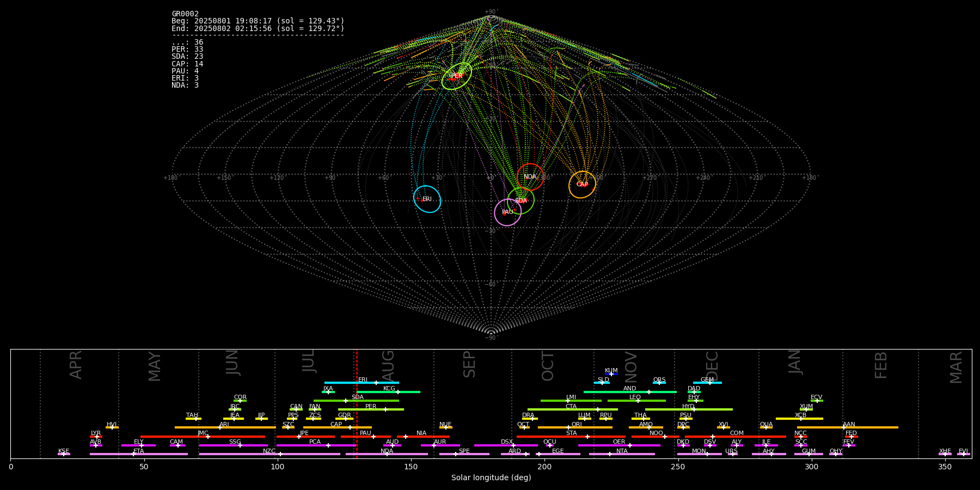Select the NZC pink shower bar
Image resolution: width=980 pixels, height=490 pixels.
[x=269, y=454]
